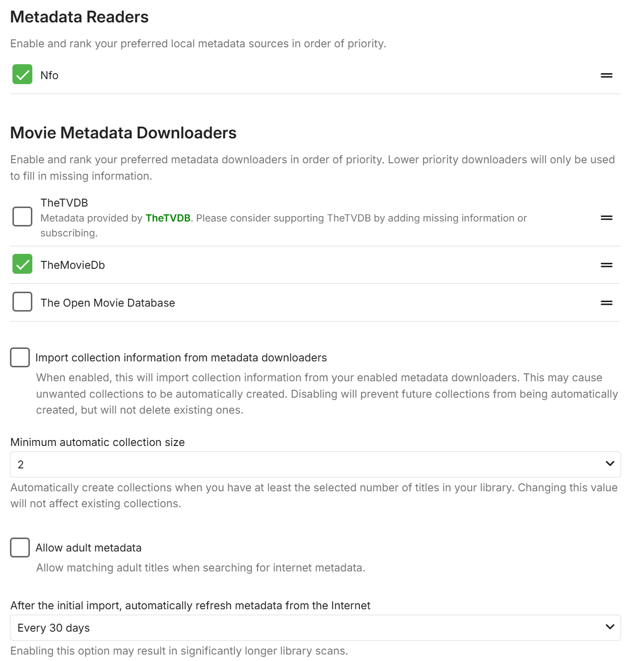Click The Open Movie Database drag handle
The width and height of the screenshot is (644, 661).
point(606,303)
